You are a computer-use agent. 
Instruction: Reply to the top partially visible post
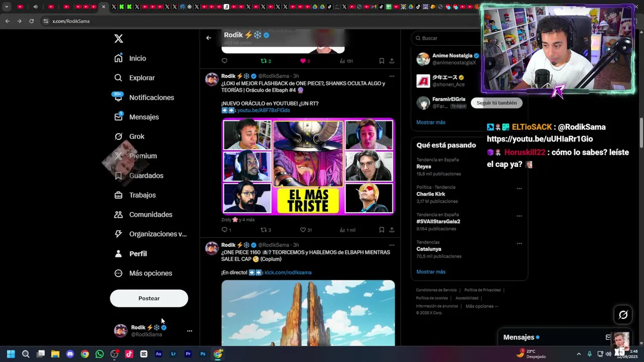(224, 61)
